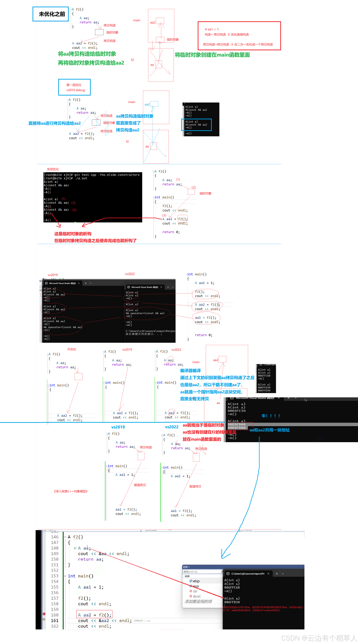Open the tab dropdown in the C:\Users\xjh terminal
Screen dimensions: 358x644
pos(283,574)
